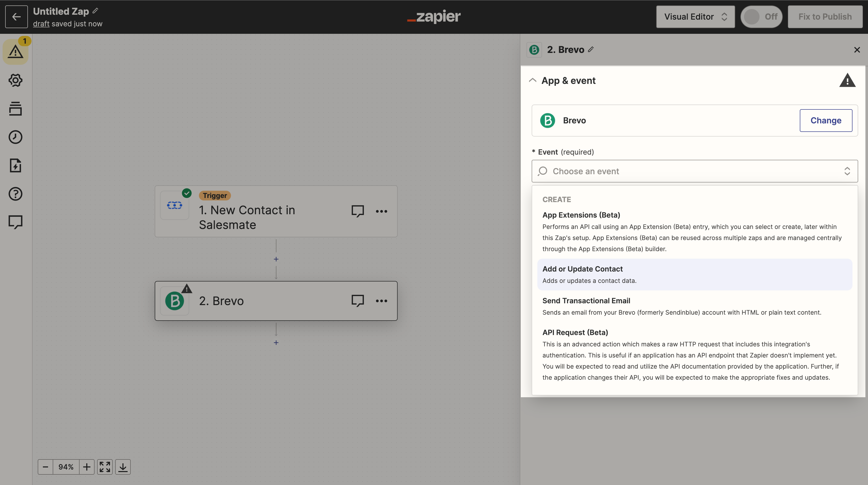Image resolution: width=868 pixels, height=485 pixels.
Task: Add comment on New Contact in Salesmate step
Action: (358, 211)
